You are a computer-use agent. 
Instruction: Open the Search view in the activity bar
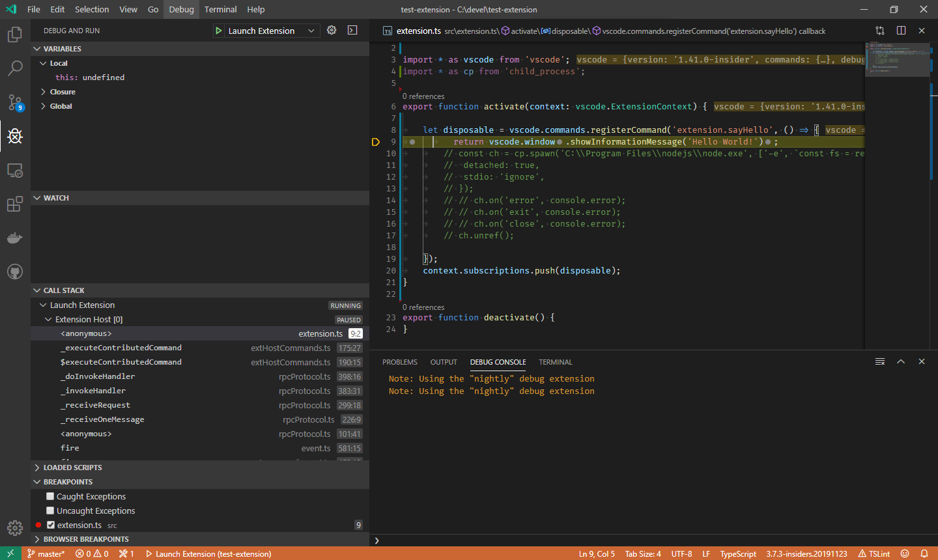pyautogui.click(x=14, y=68)
